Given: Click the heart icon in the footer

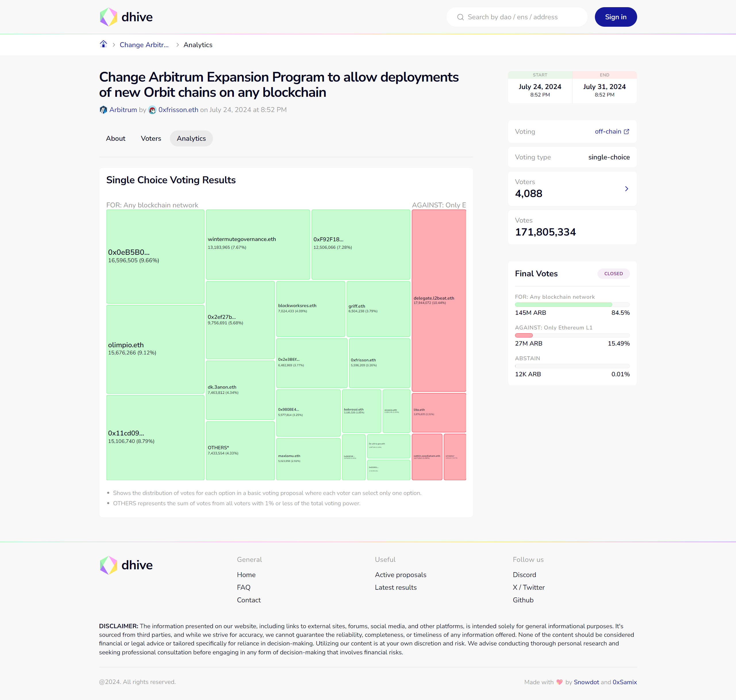Looking at the screenshot, I should tap(559, 682).
